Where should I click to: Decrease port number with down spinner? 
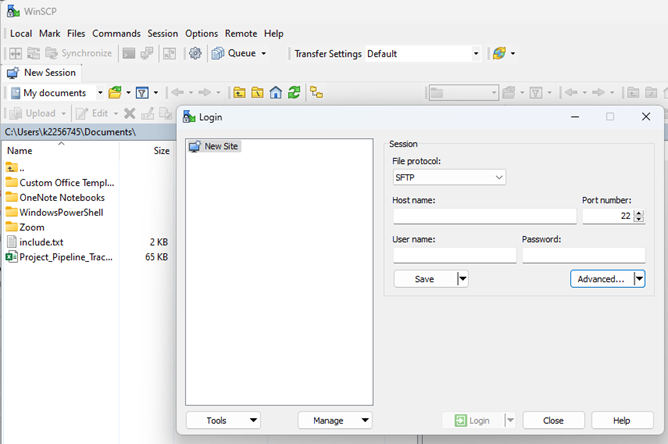tap(639, 219)
